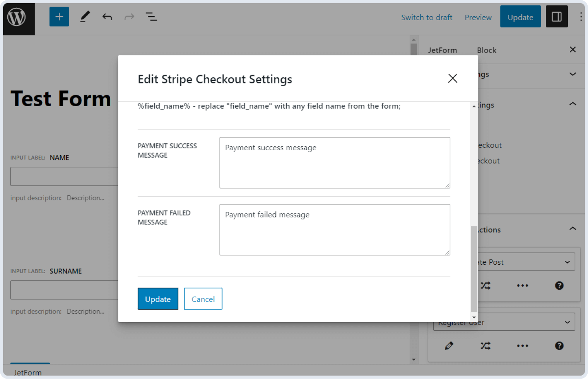Switch to the JetForm tab

pos(443,50)
